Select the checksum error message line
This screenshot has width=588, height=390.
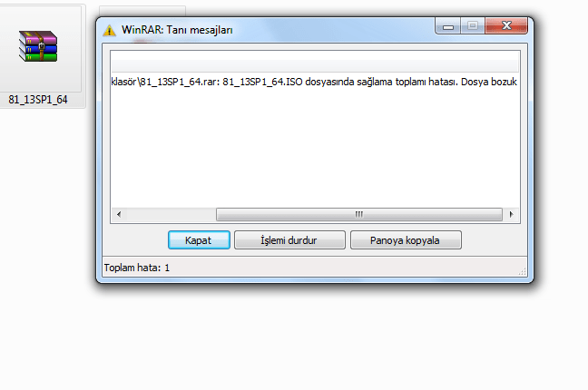pos(314,82)
